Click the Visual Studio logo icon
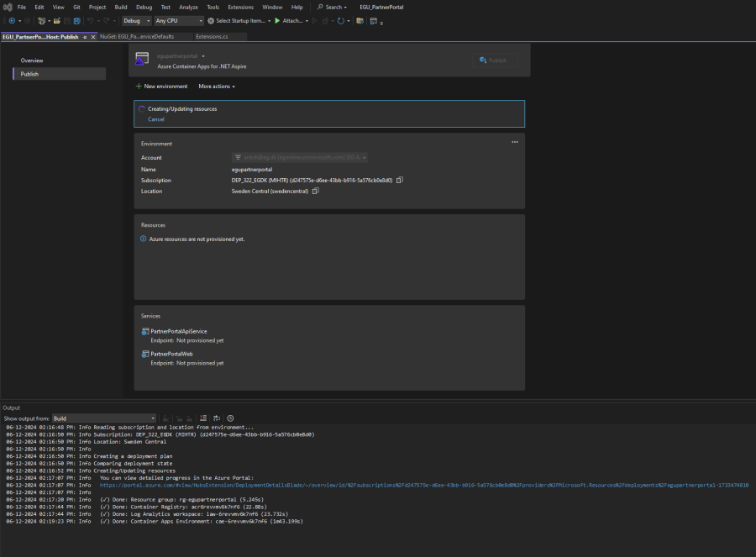 point(8,7)
